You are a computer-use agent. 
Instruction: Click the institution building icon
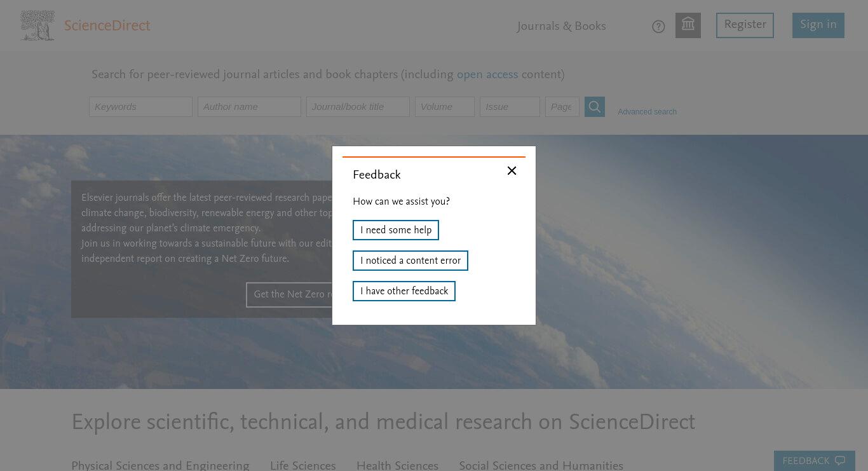click(688, 25)
